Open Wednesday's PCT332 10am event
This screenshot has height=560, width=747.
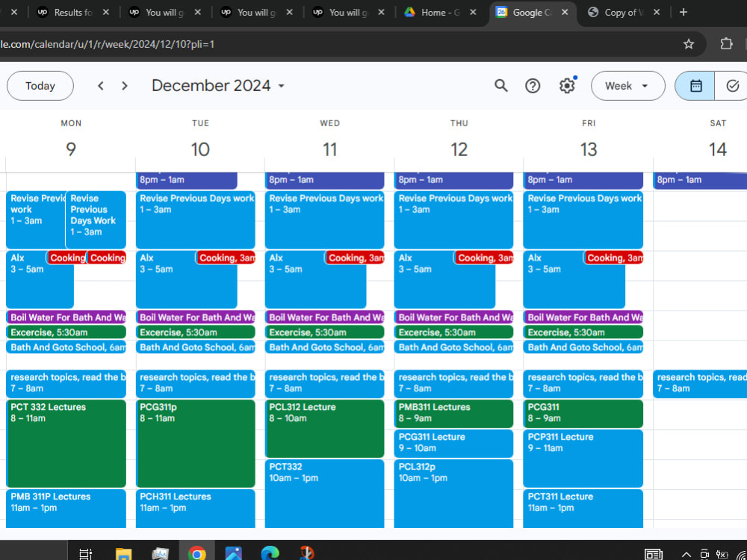[324, 494]
